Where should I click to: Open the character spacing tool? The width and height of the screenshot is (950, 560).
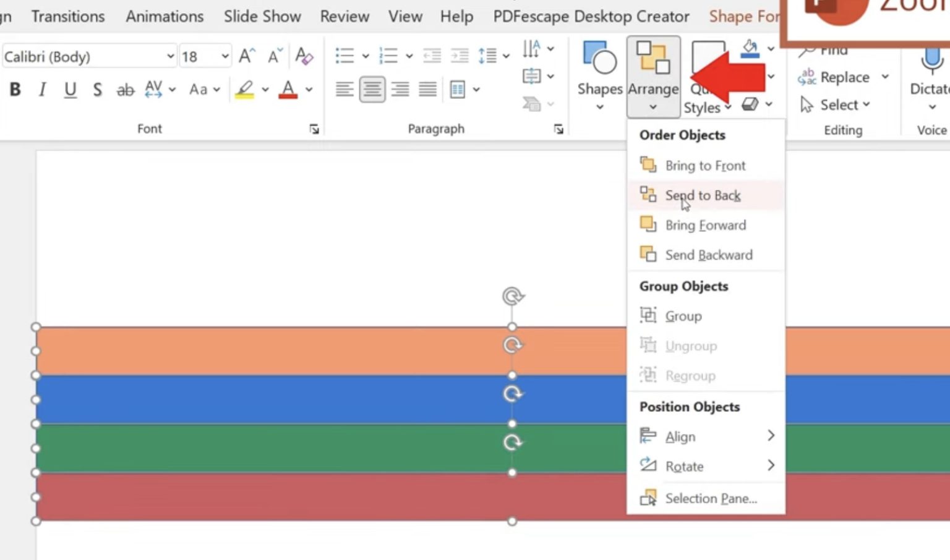[153, 89]
